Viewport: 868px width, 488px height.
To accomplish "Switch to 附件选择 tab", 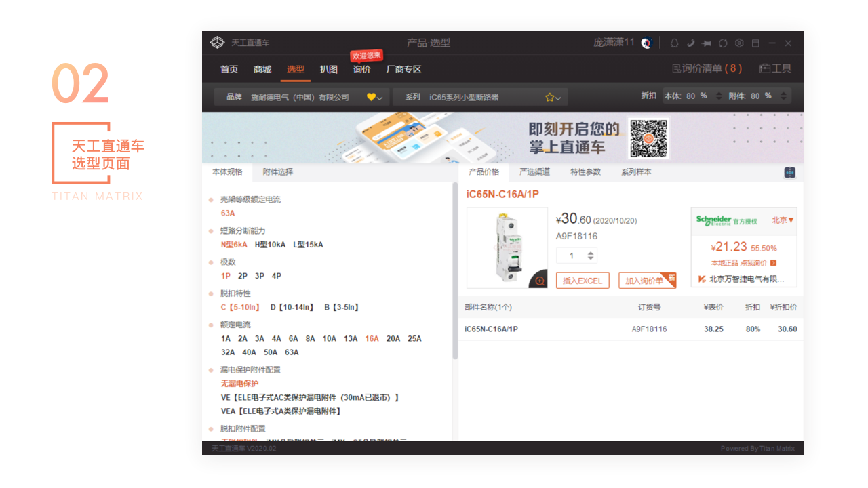I will coord(278,172).
